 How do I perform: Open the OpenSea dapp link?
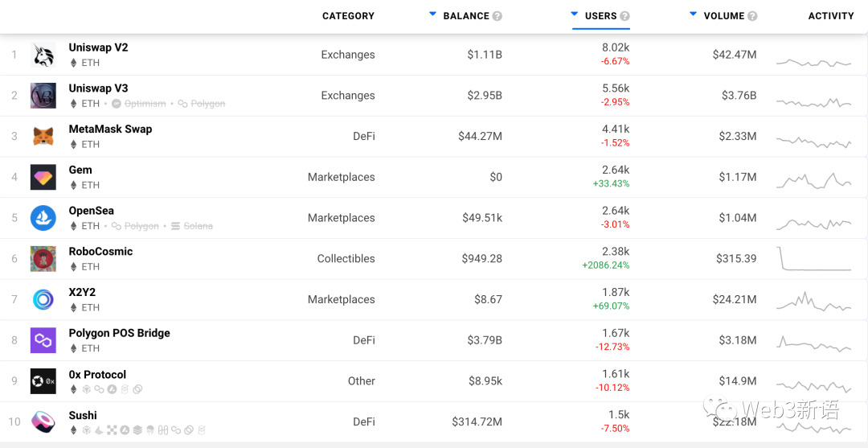pos(92,211)
